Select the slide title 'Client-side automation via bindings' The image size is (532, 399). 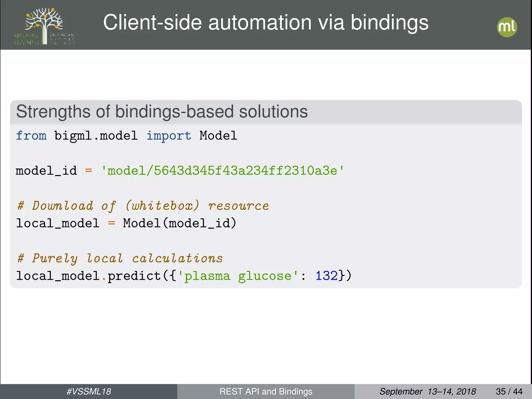(266, 23)
